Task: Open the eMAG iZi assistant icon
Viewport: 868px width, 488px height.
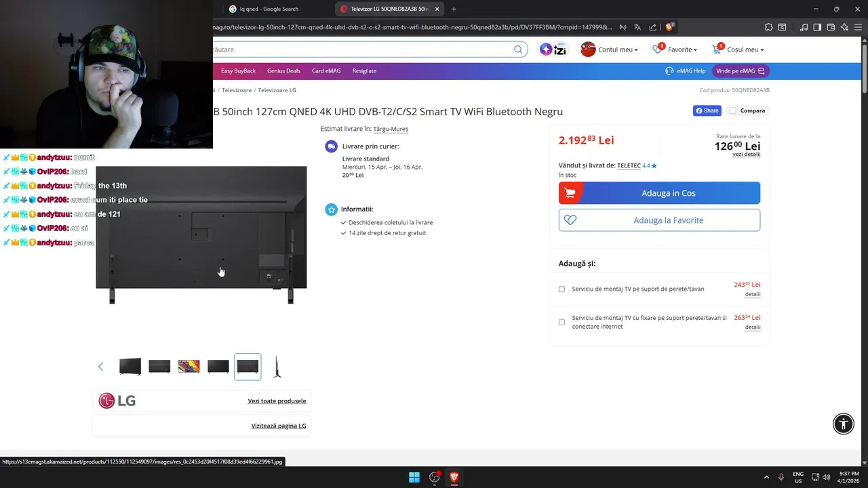Action: tap(553, 49)
